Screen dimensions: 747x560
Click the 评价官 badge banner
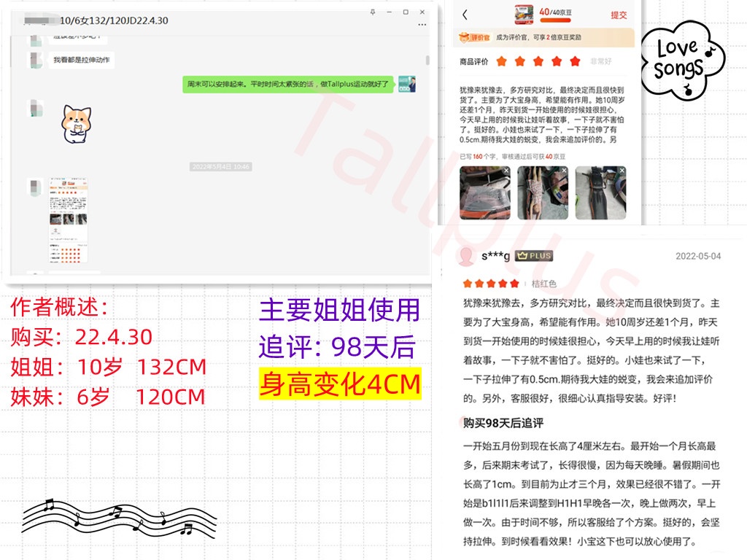click(x=472, y=36)
